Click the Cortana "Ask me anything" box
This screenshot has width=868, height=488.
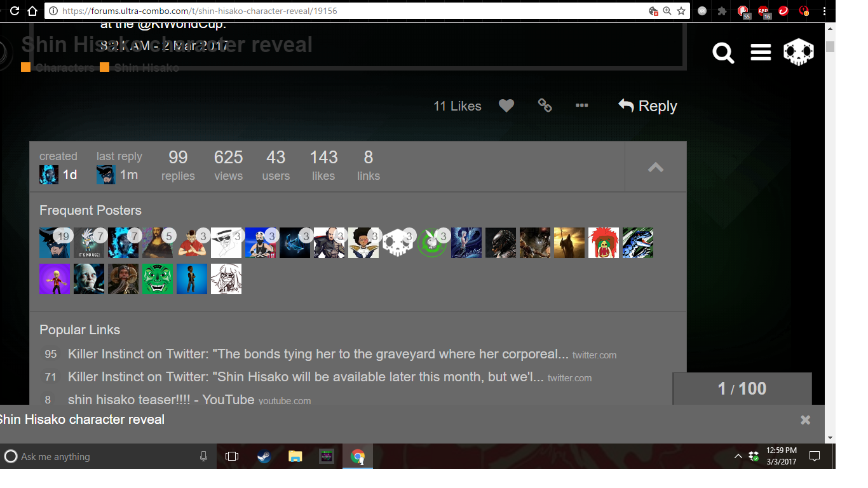tap(107, 456)
